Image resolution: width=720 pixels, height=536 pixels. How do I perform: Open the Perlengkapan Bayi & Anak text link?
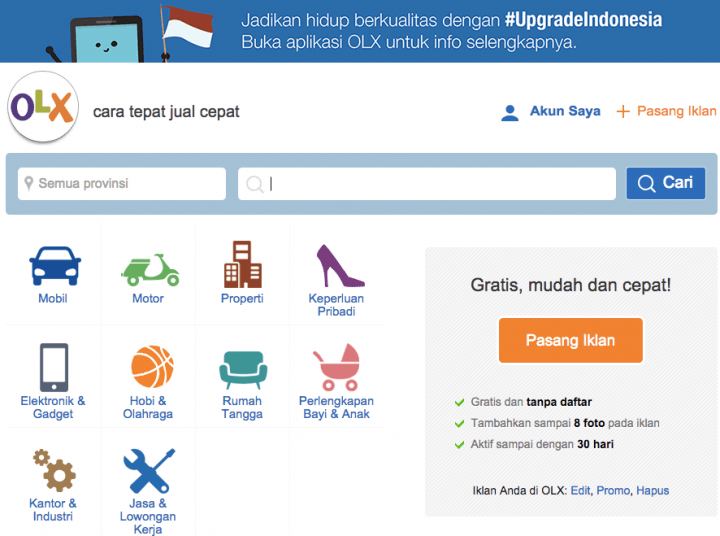click(x=336, y=407)
